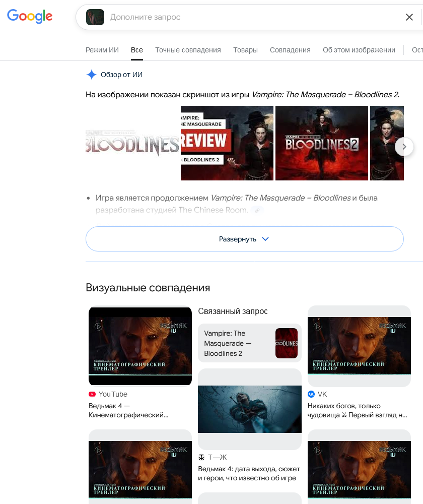
Task: Open the Google logo homepage link
Action: pos(30,16)
